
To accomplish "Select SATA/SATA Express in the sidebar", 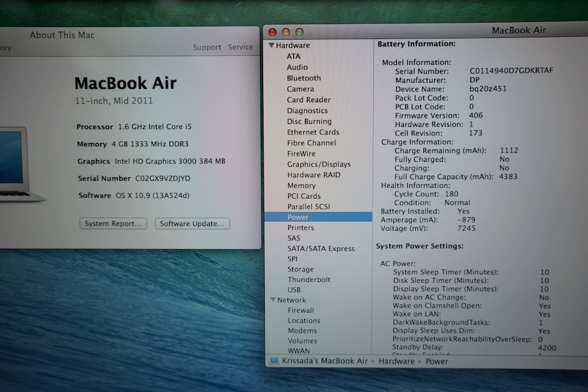I will [x=321, y=249].
